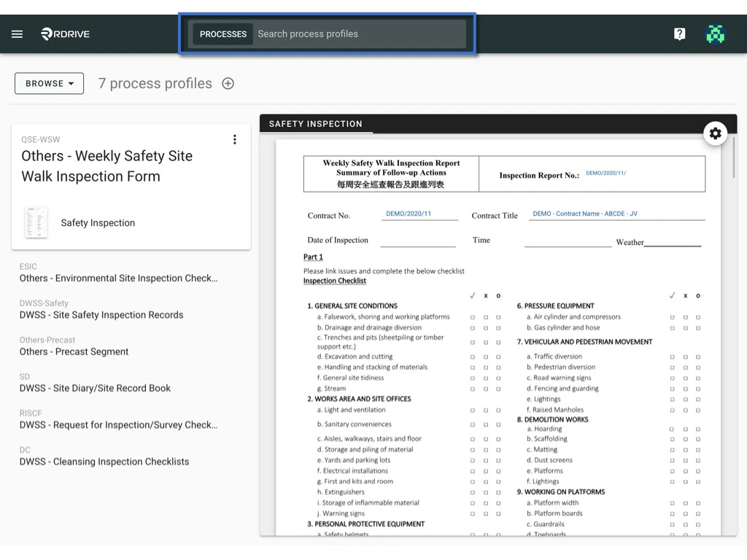Add a new process profile with the plus icon
The height and width of the screenshot is (560, 747).
228,83
